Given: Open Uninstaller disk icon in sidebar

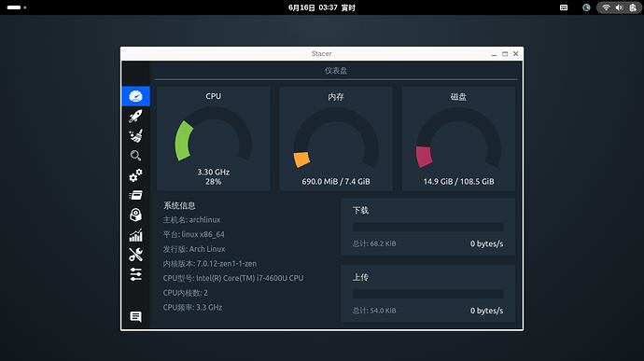Looking at the screenshot, I should coord(135,215).
